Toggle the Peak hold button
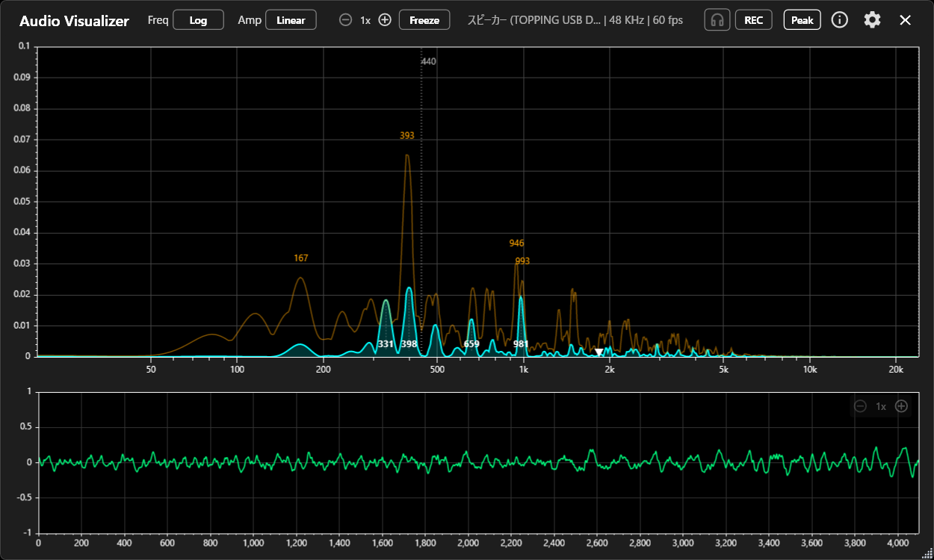Image resolution: width=934 pixels, height=560 pixels. point(802,20)
